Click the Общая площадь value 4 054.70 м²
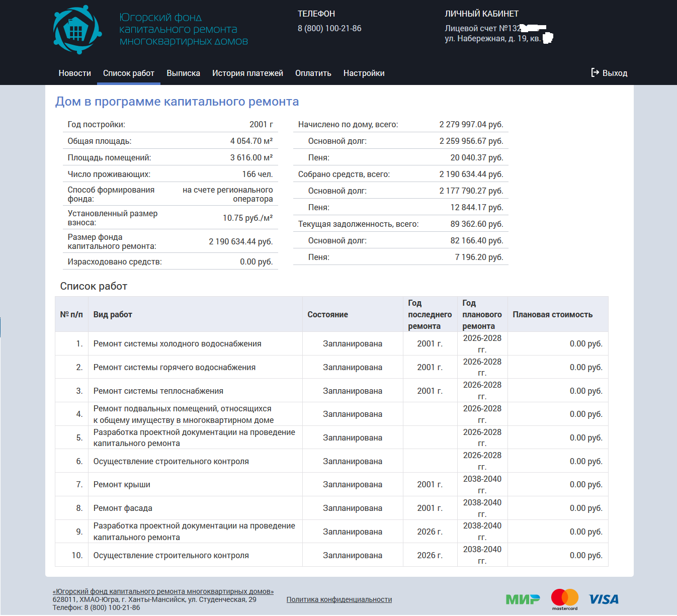The height and width of the screenshot is (616, 677). [251, 141]
